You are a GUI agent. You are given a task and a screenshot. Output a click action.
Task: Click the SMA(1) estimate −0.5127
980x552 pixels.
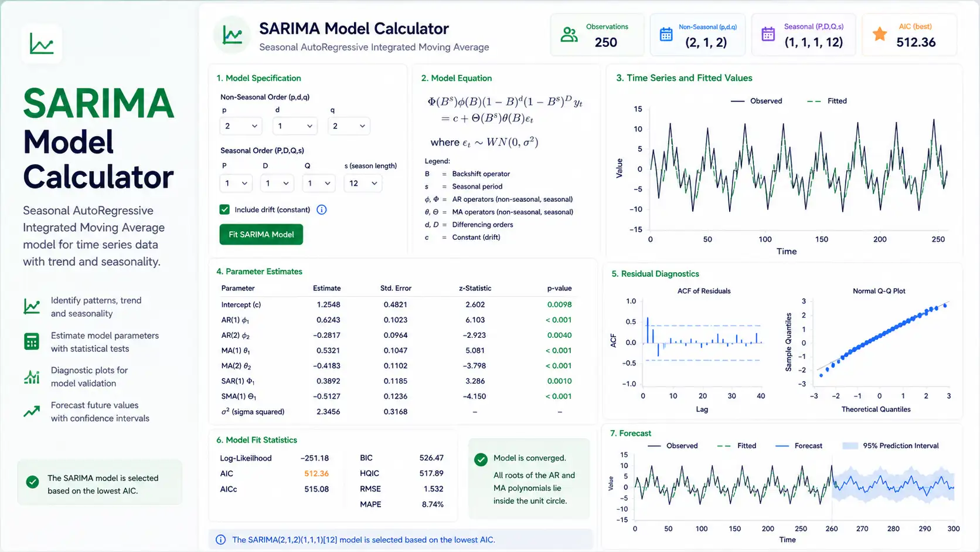click(326, 396)
